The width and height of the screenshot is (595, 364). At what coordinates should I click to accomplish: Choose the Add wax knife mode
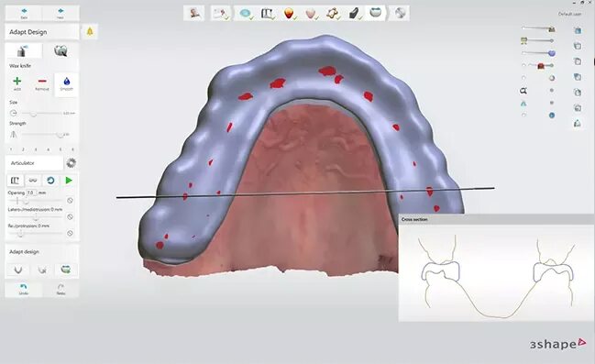pyautogui.click(x=17, y=83)
